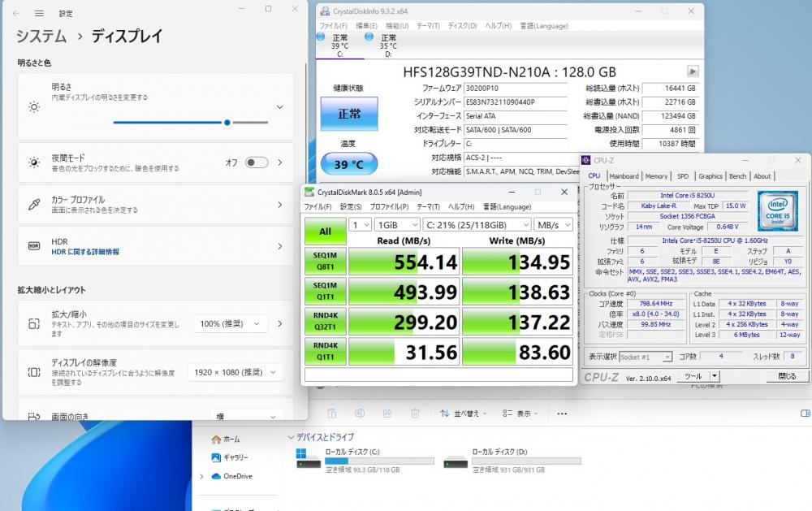Click the Share icon in Explorer toolbar

tap(387, 413)
